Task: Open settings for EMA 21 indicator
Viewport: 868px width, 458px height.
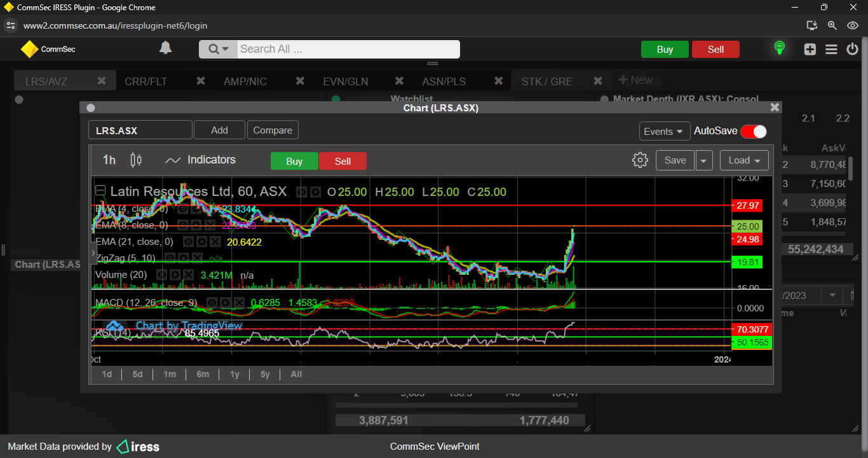Action: coord(201,242)
